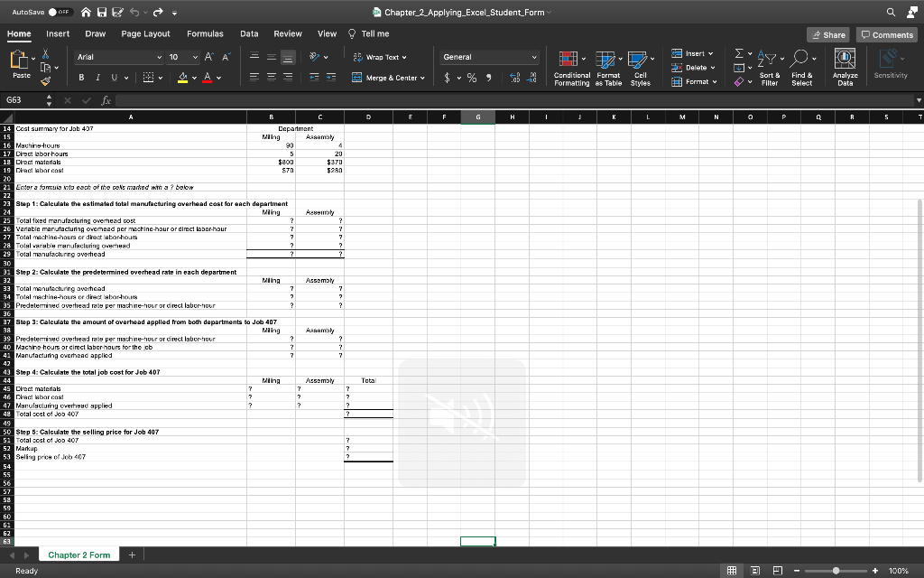The height and width of the screenshot is (578, 924).
Task: Apply percent style format
Action: [471, 78]
